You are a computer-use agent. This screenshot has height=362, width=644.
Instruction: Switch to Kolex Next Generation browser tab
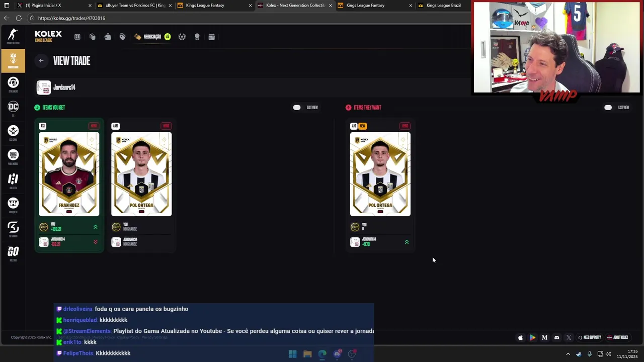[295, 6]
